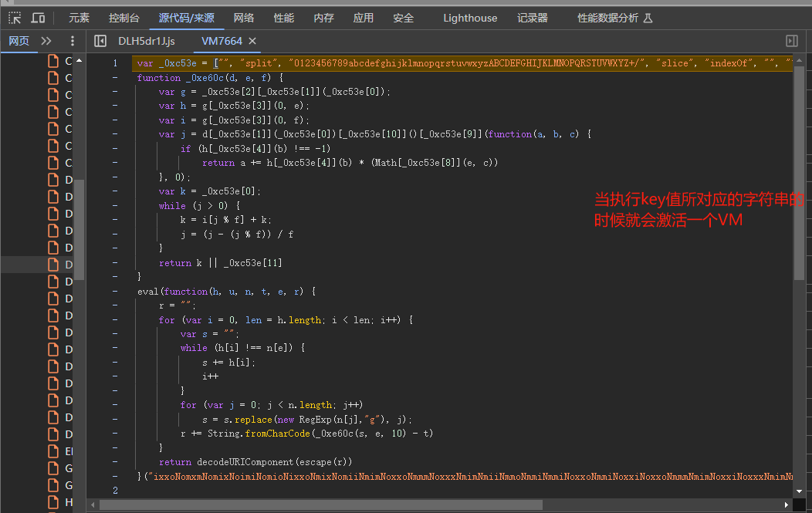Select the VM7664 file tab
Screen dimensions: 812x513
pyautogui.click(x=222, y=41)
